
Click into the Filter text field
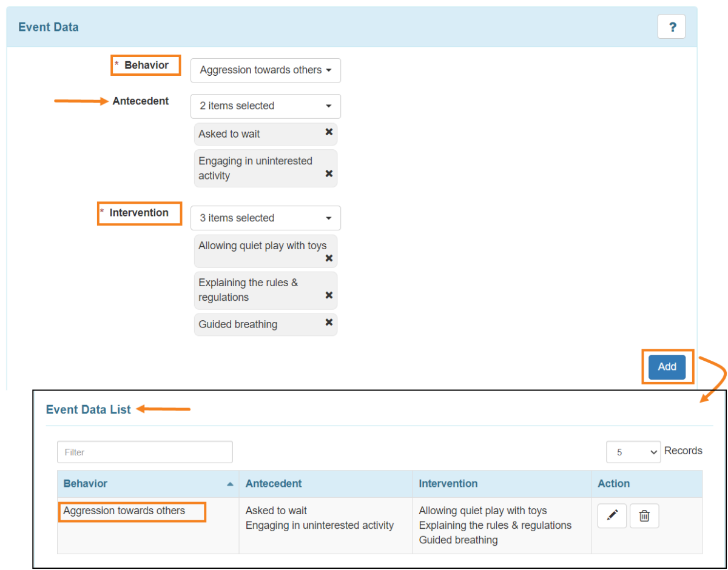click(x=144, y=452)
